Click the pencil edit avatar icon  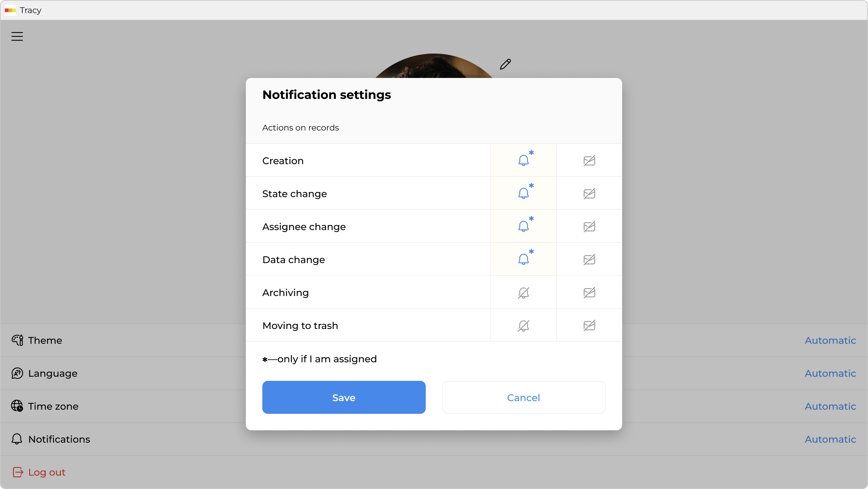[505, 64]
